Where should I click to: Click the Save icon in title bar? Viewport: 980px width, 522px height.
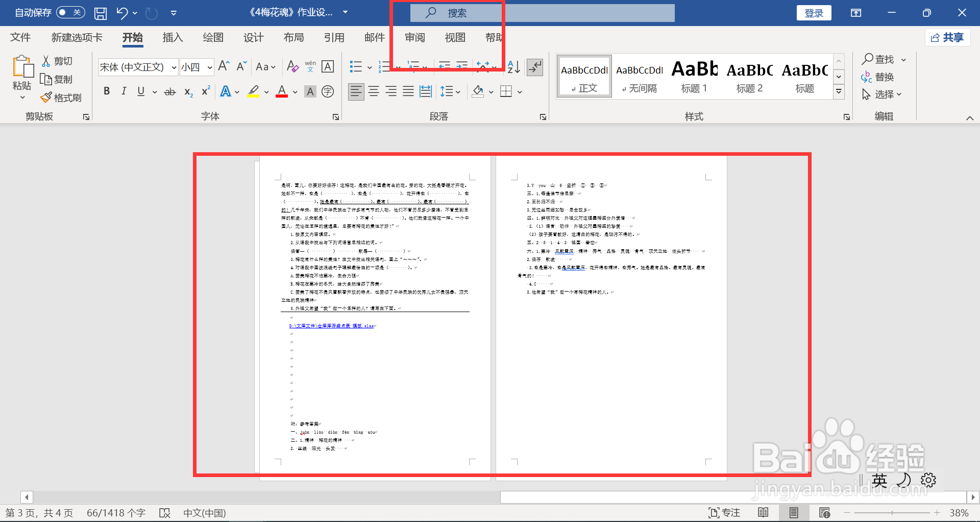click(x=101, y=13)
